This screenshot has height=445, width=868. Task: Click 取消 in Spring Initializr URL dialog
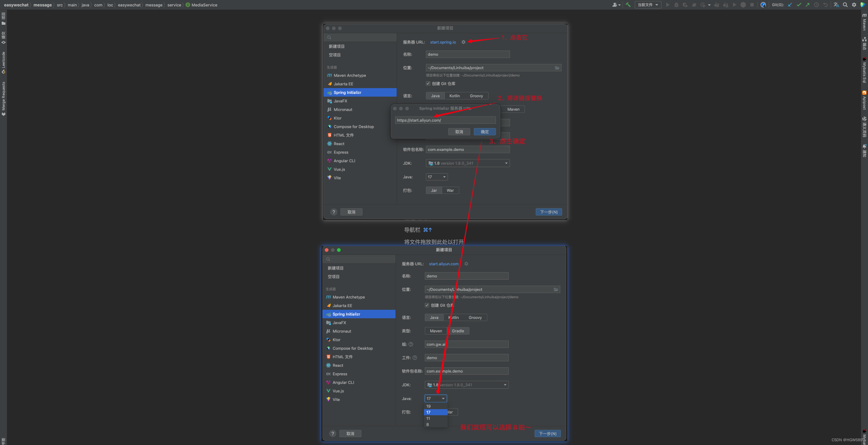click(x=459, y=132)
